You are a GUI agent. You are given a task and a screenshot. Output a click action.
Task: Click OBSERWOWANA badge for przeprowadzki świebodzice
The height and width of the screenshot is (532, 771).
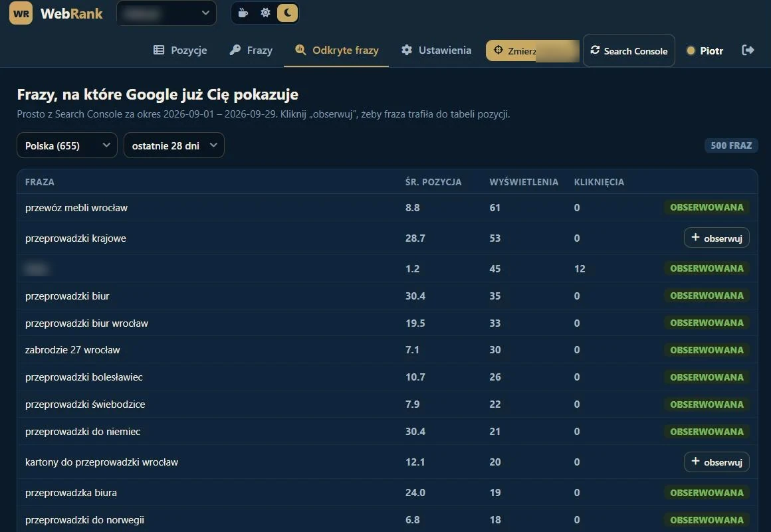[x=707, y=404]
